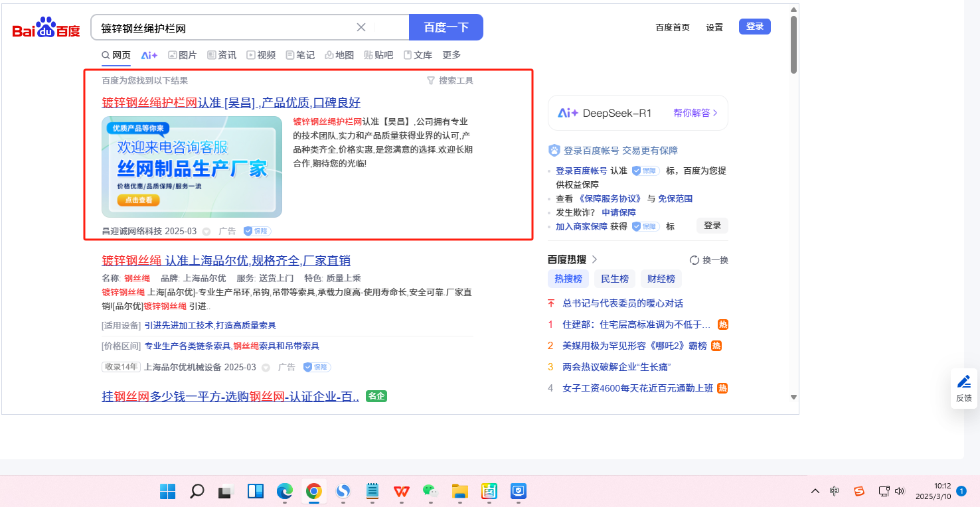Click the 帮你解答 DeepSeek-R1 link
Screen dimensions: 980x507
tap(695, 113)
